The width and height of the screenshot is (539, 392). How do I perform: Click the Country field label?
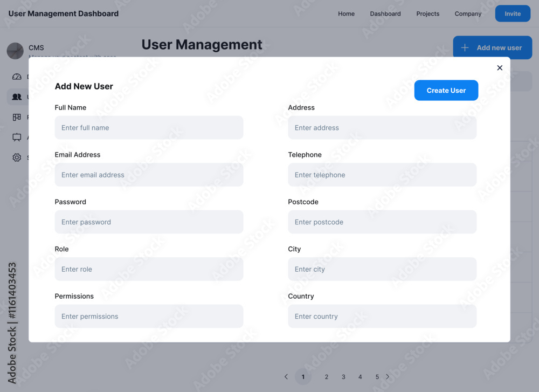tap(301, 296)
